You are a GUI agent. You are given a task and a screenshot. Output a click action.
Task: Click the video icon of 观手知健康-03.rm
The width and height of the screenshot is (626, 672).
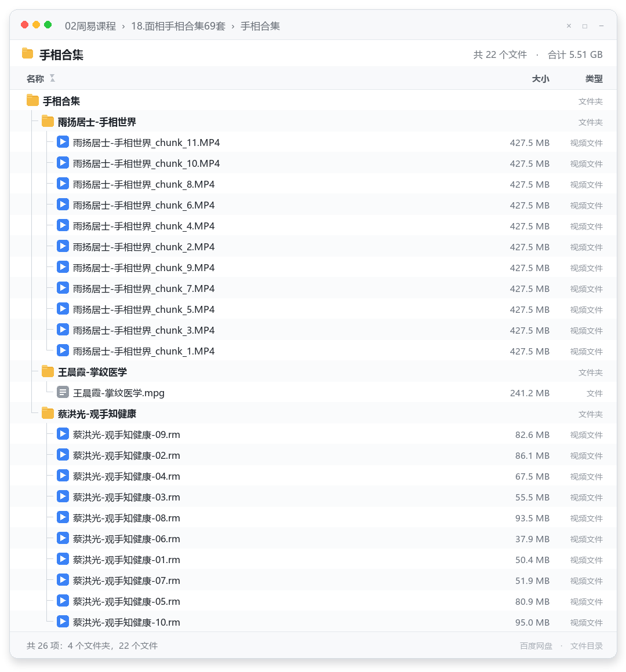pyautogui.click(x=63, y=496)
